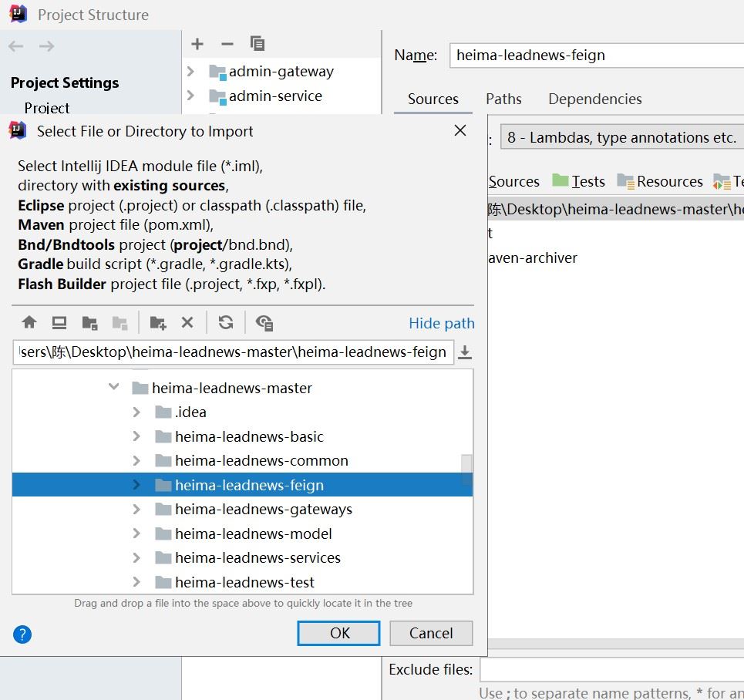Click the IntelliJ logo in Project Structure title

click(x=18, y=14)
